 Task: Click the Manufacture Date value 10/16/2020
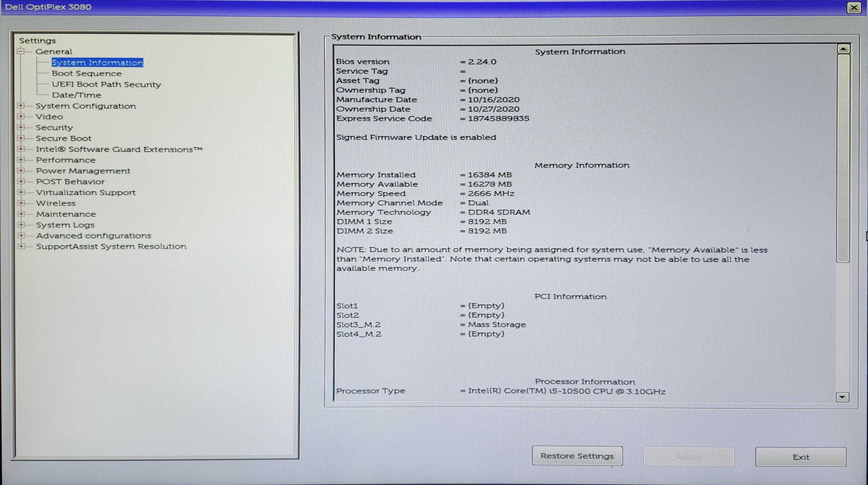point(493,100)
